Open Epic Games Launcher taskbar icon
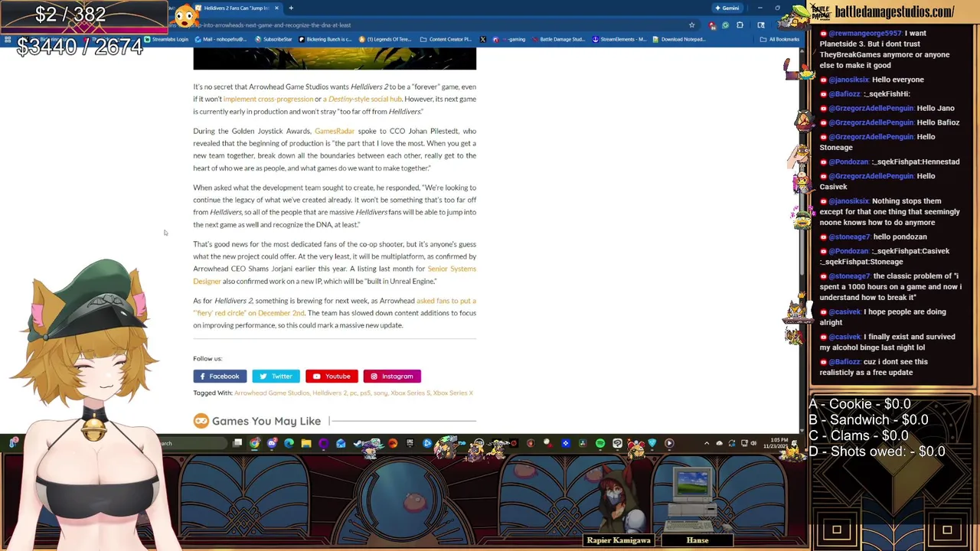This screenshot has height=551, width=980. [410, 443]
